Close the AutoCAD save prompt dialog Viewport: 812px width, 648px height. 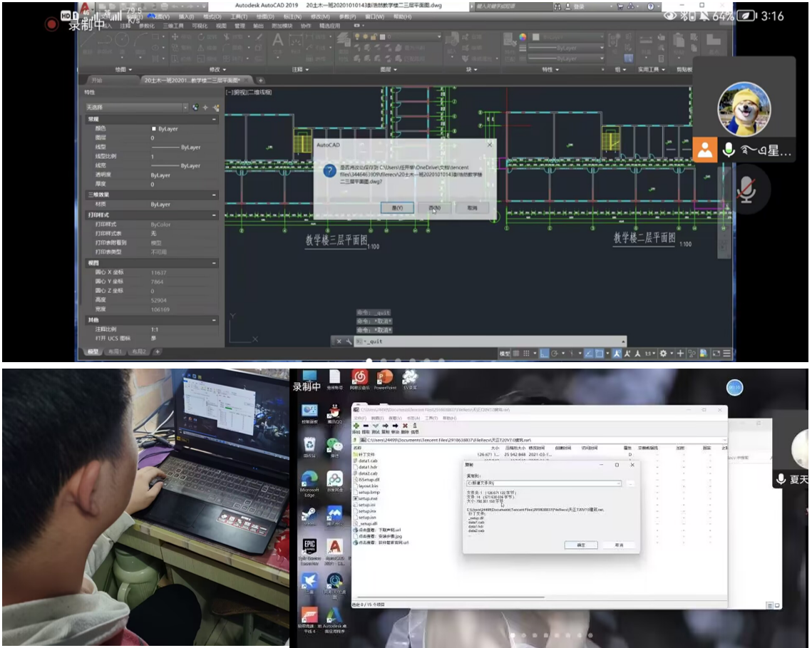[489, 144]
